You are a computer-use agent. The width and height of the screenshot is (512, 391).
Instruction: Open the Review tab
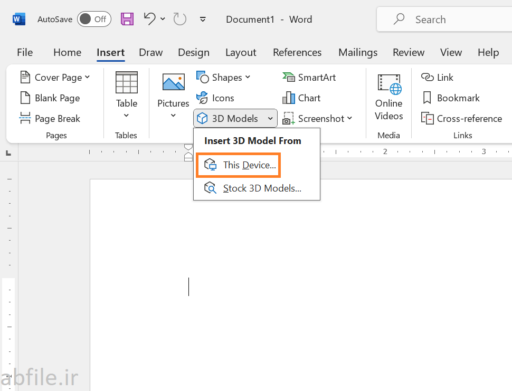point(408,52)
